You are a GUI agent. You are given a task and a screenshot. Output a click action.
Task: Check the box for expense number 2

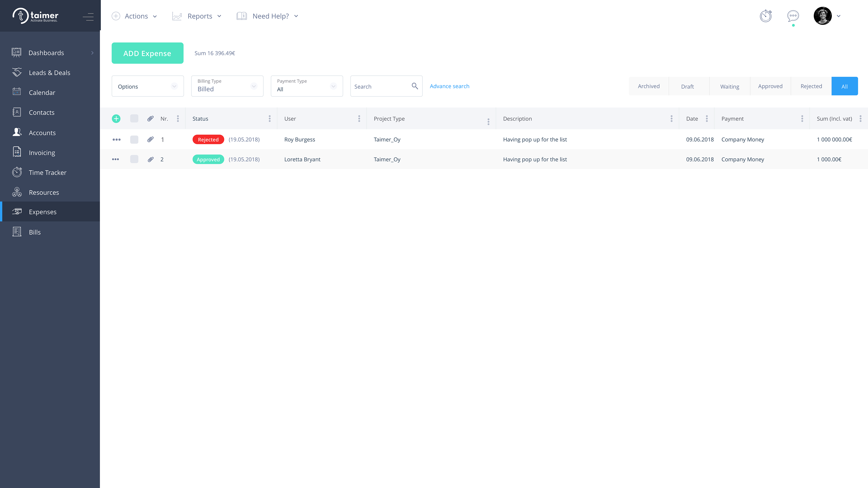point(134,159)
